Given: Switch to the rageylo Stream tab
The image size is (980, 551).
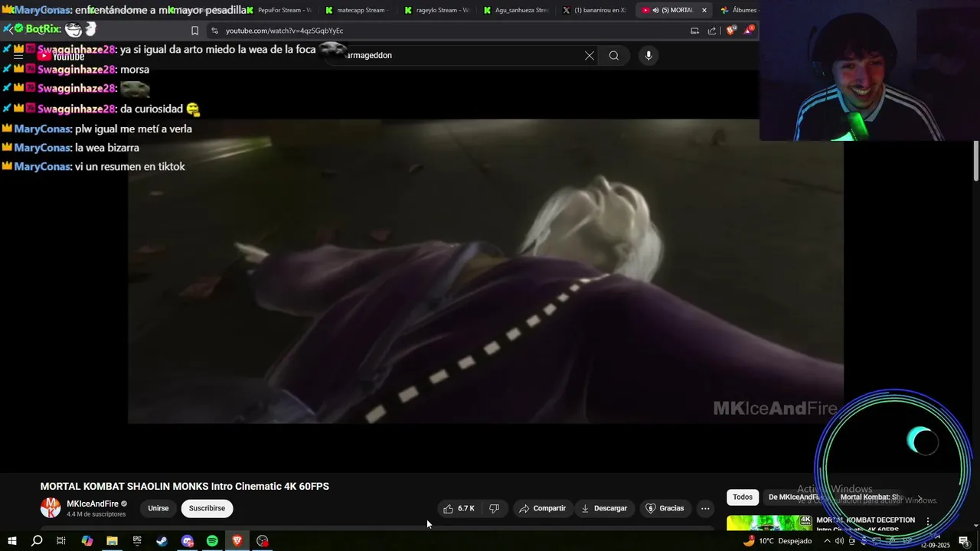Looking at the screenshot, I should (437, 10).
